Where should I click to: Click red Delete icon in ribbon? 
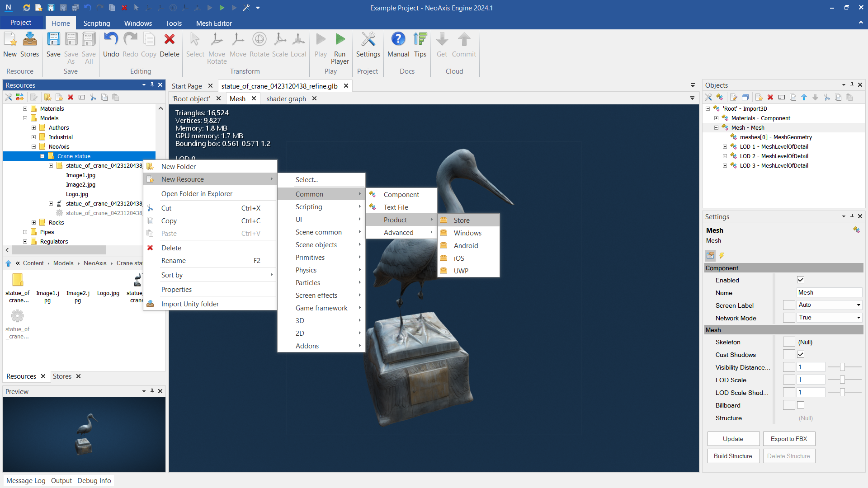point(170,40)
